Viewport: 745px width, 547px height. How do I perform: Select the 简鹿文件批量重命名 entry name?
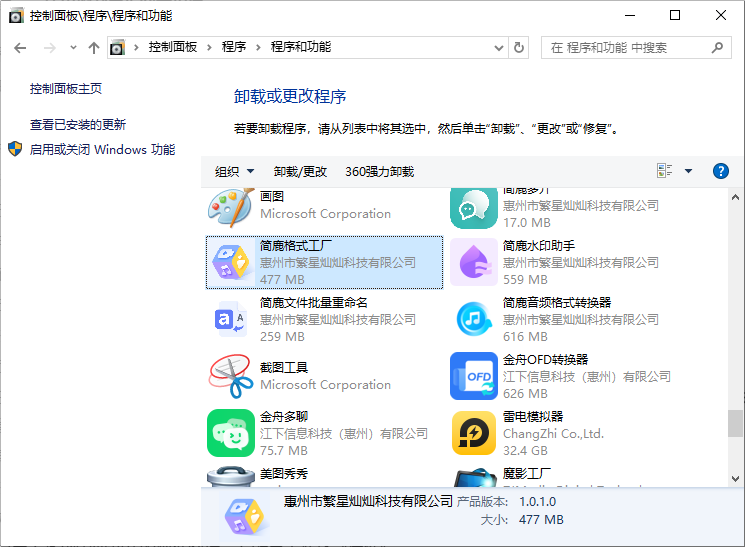pos(314,302)
